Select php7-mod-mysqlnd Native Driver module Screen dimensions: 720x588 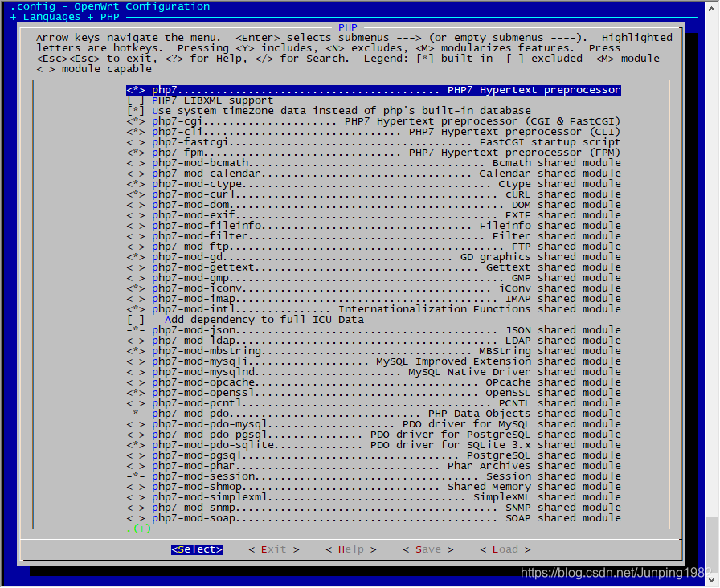(374, 372)
